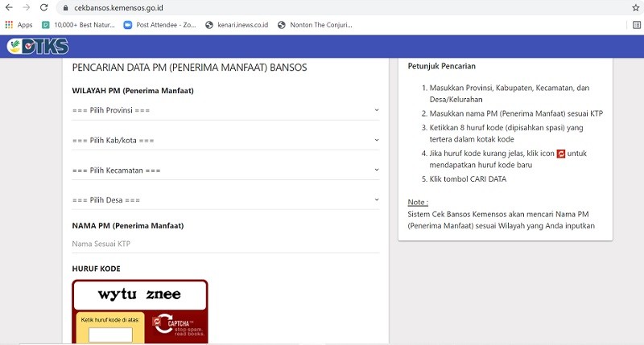The height and width of the screenshot is (345, 644).
Task: Click the 'HURUF KODE' label
Action: tap(96, 269)
